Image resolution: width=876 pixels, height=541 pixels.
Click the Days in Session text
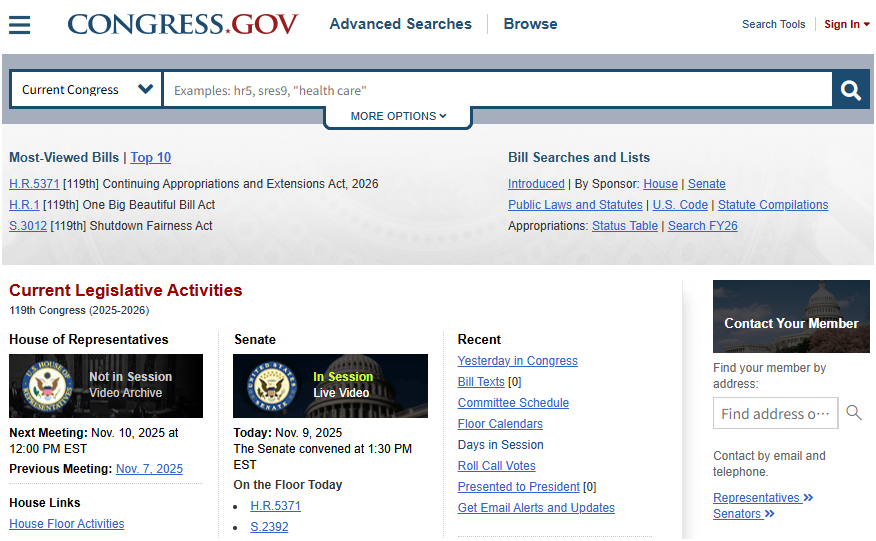(x=500, y=445)
